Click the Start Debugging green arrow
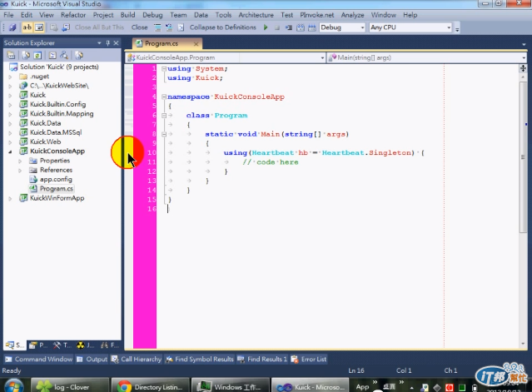 tap(266, 27)
